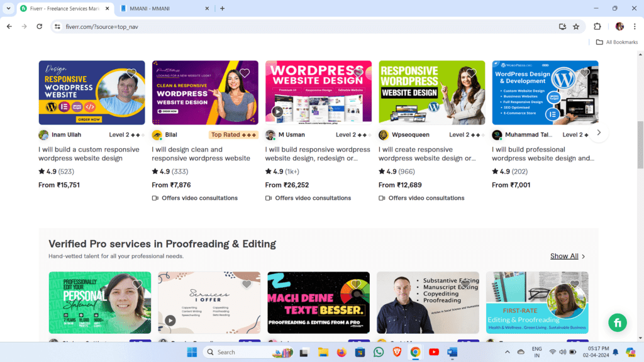The image size is (644, 362).
Task: Open Bilal's seller avatar
Action: pos(157,135)
